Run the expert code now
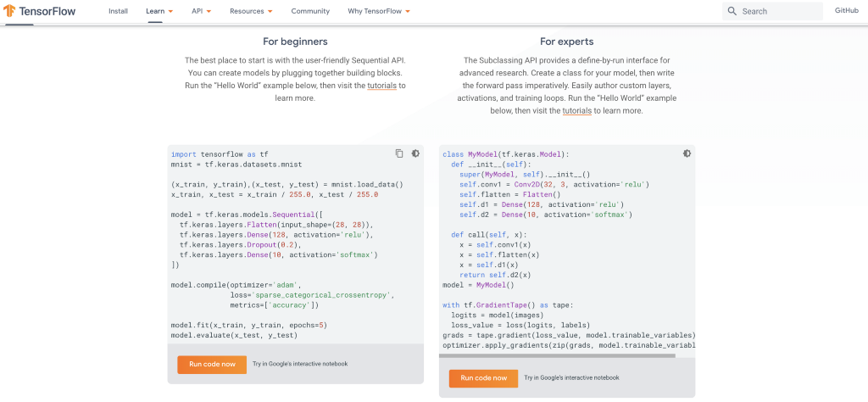The width and height of the screenshot is (868, 402). 483,377
